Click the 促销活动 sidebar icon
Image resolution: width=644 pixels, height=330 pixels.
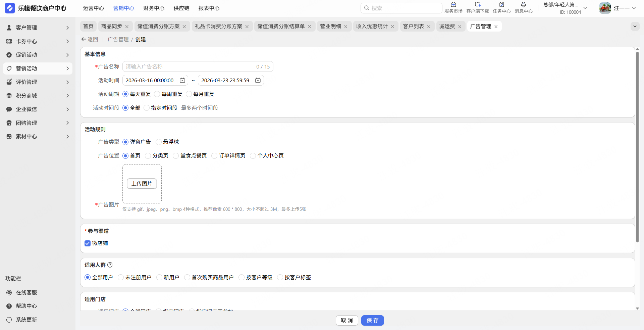click(9, 55)
